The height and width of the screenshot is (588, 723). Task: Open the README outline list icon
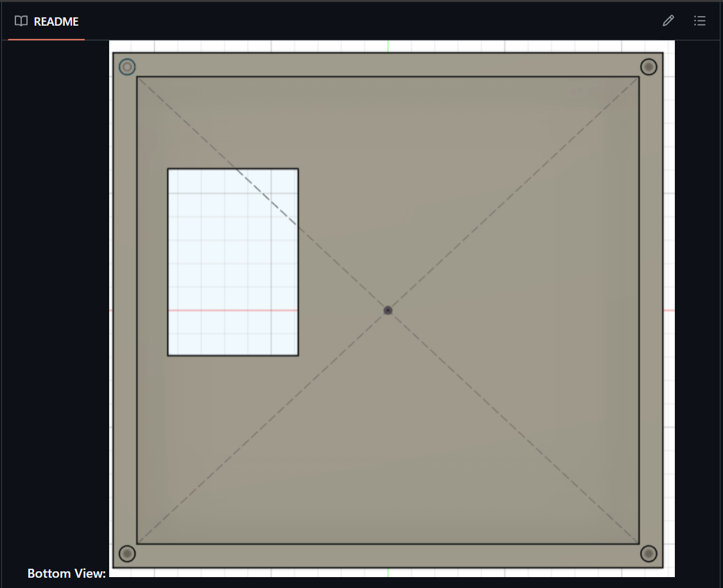pos(700,21)
